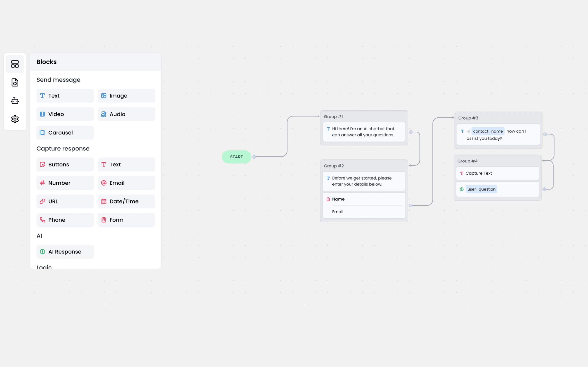The width and height of the screenshot is (588, 367).
Task: Click the START node
Action: point(236,157)
